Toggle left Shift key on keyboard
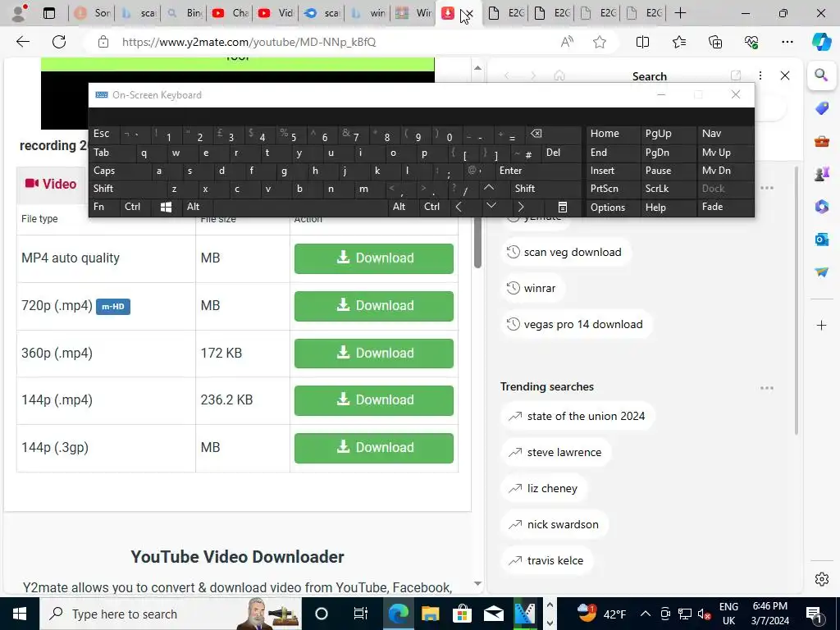This screenshot has height=630, width=840. (x=103, y=189)
